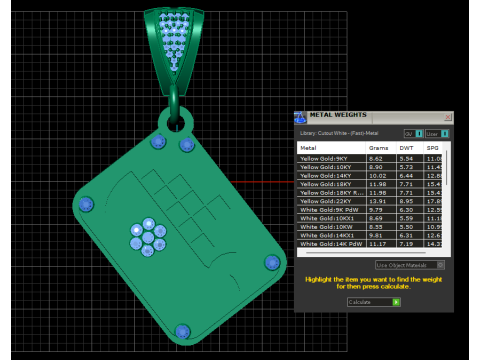The height and width of the screenshot is (360, 480).
Task: Sort by the Grams column header
Action: [381, 148]
